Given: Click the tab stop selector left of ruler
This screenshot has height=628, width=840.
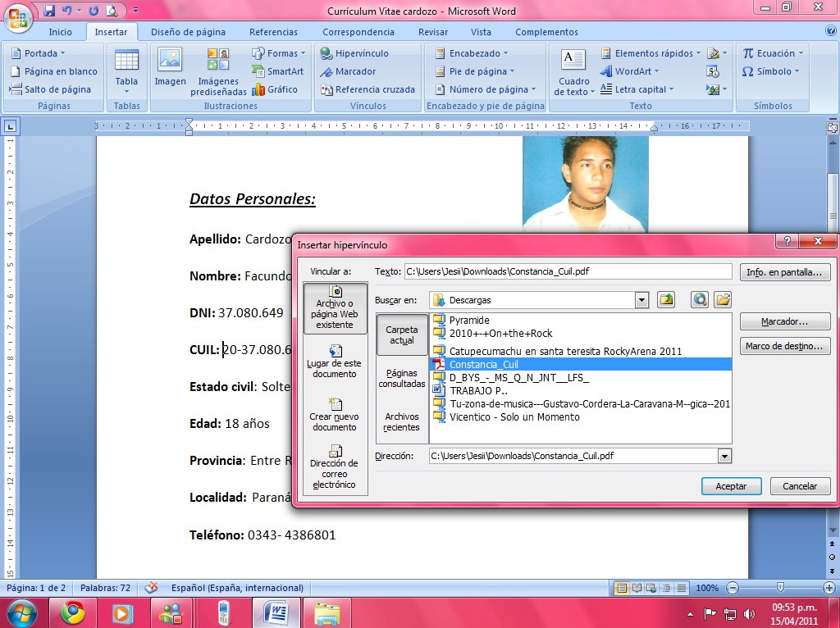Looking at the screenshot, I should (x=10, y=126).
